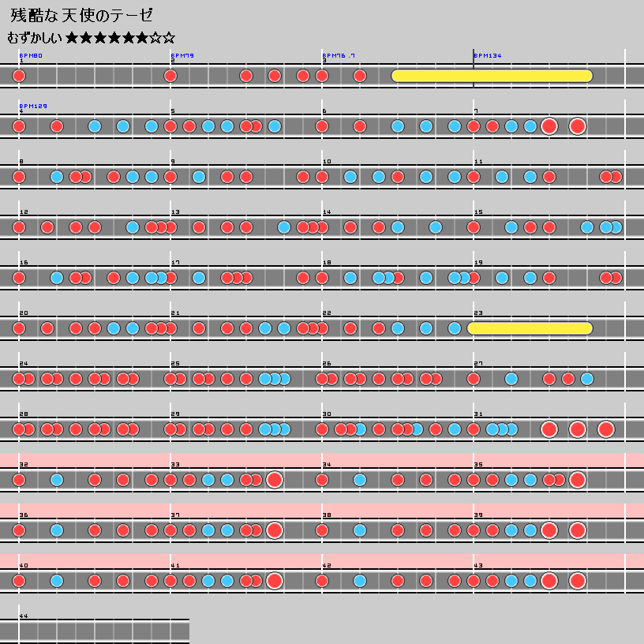Click the first red don note in measure 1
The image size is (644, 644).
tap(19, 76)
